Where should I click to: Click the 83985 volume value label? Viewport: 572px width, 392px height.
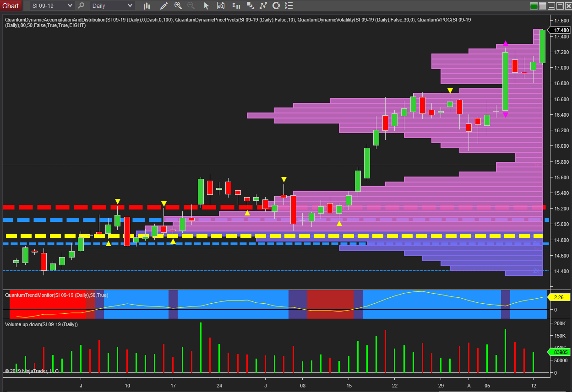point(559,352)
